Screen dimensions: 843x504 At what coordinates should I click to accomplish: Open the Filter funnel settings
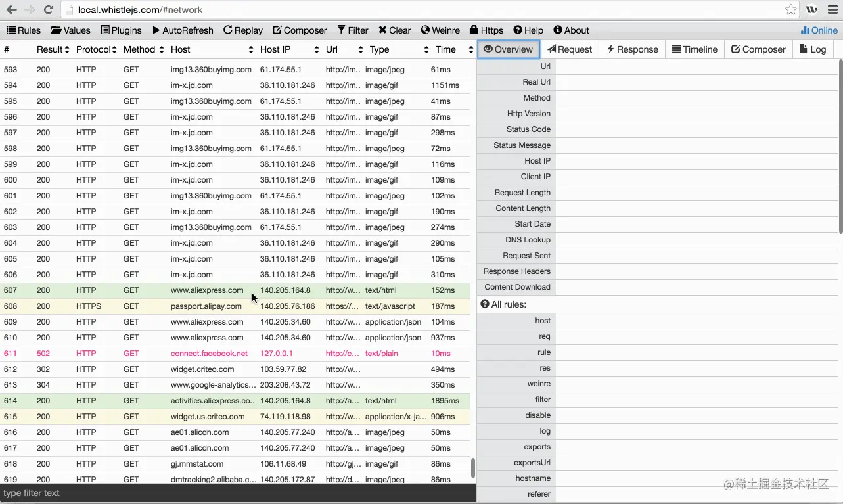point(342,30)
